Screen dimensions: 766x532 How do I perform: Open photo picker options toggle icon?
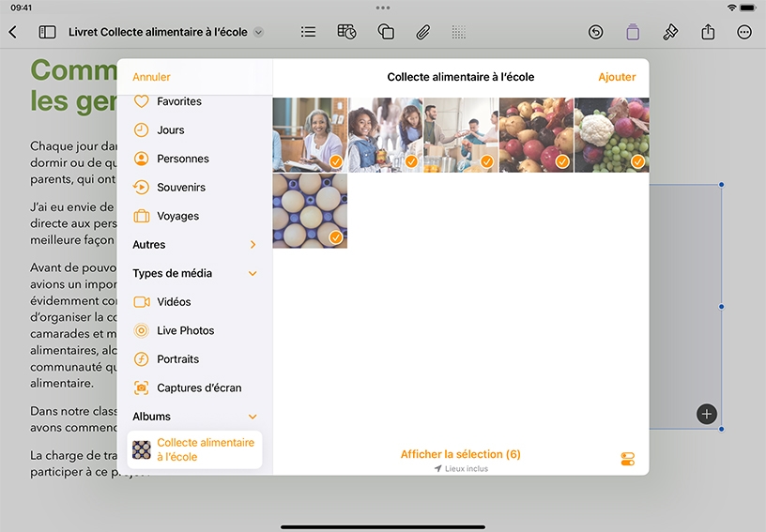point(628,459)
